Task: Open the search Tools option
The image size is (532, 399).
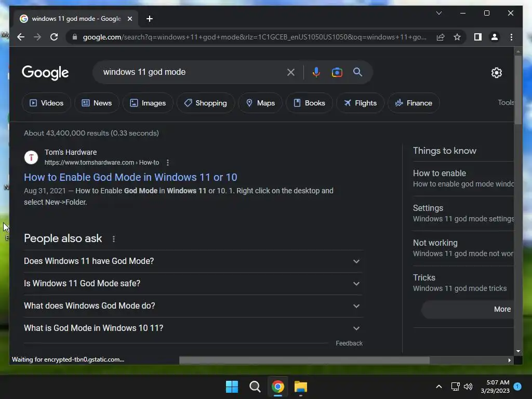Action: pyautogui.click(x=506, y=102)
